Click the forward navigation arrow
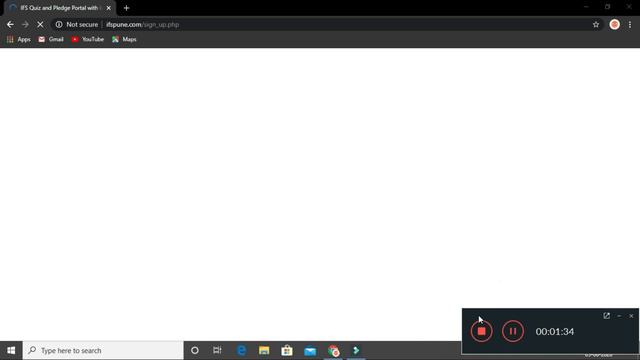 coord(25,24)
